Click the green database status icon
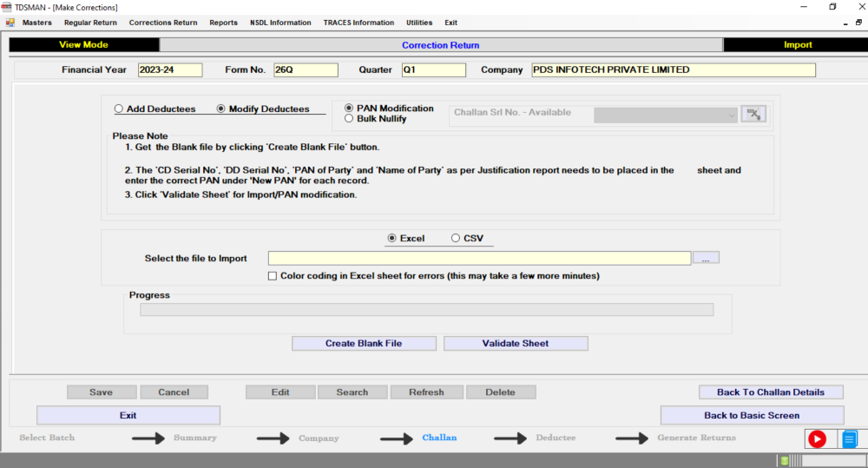The height and width of the screenshot is (468, 868). click(785, 461)
